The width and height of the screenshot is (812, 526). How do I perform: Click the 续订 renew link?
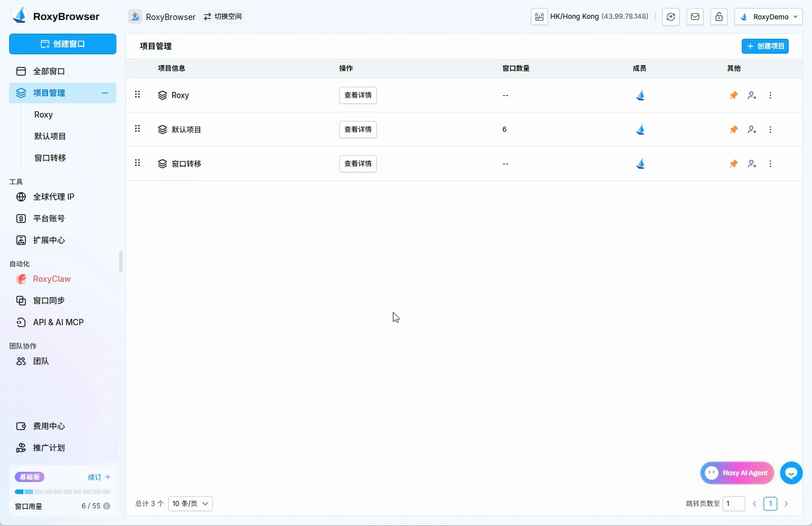pyautogui.click(x=99, y=477)
